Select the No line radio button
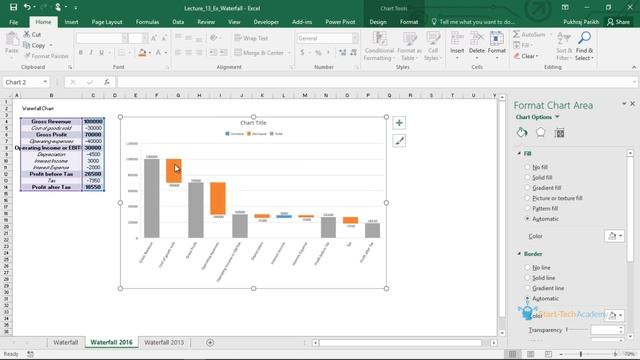 pos(527,267)
